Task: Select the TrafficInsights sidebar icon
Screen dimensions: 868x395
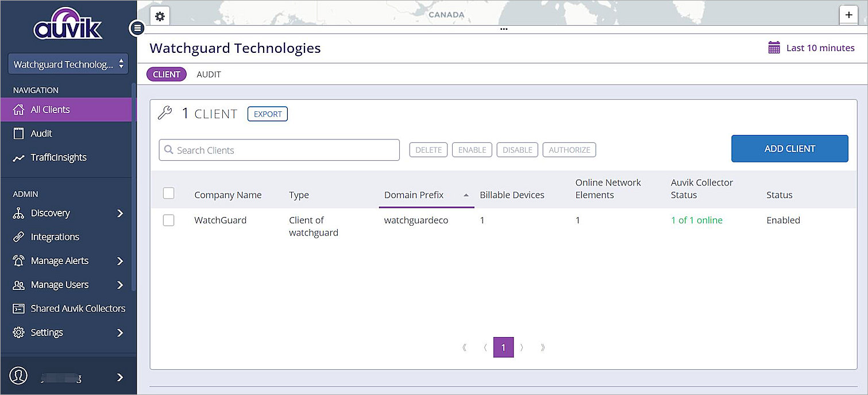Action: [x=18, y=157]
